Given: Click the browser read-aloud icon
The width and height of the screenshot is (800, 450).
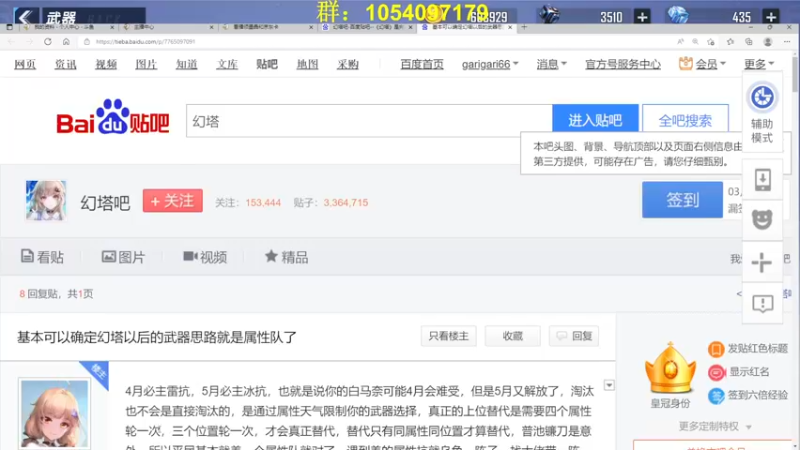Looking at the screenshot, I should (681, 41).
